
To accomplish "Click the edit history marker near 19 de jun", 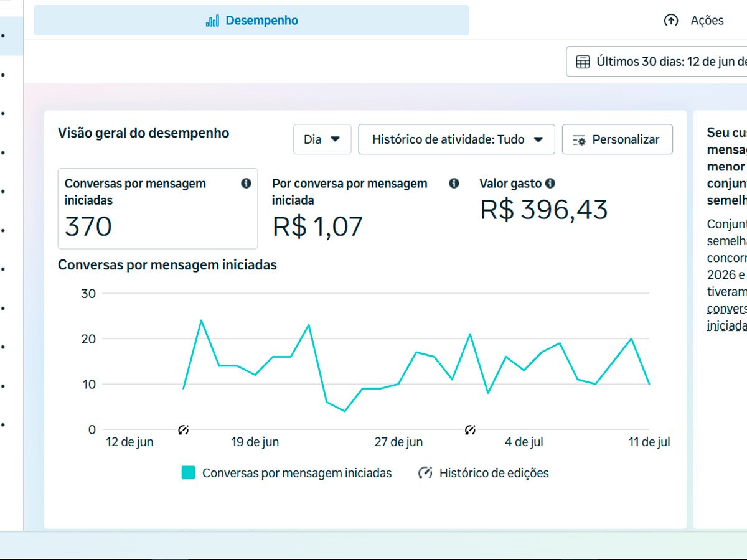I will (183, 429).
